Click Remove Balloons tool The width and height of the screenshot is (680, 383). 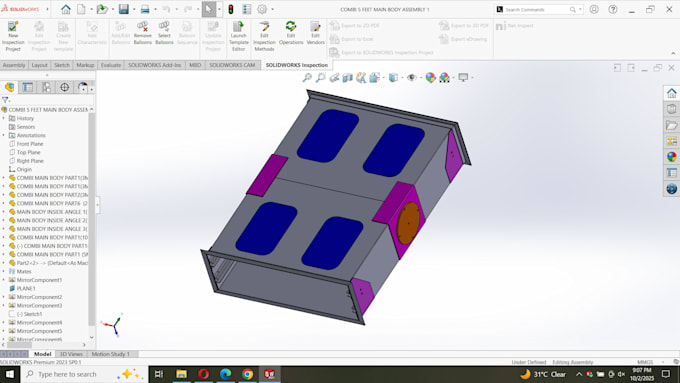tap(143, 33)
